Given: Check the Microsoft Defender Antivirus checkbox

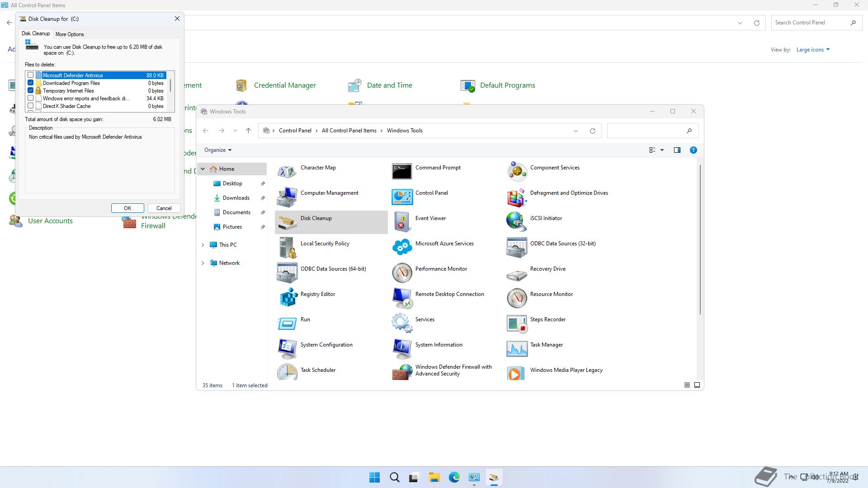Looking at the screenshot, I should pos(31,75).
